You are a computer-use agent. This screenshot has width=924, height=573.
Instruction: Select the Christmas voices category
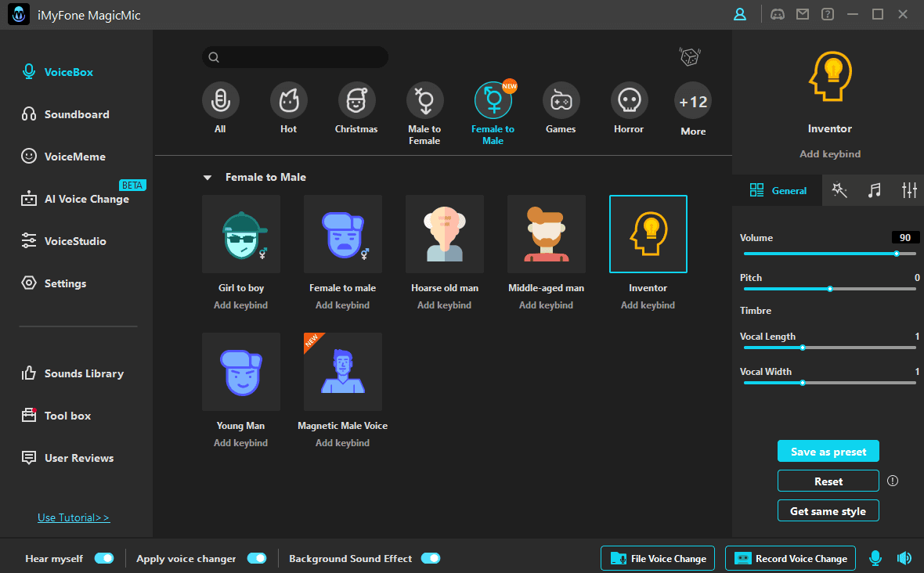click(x=356, y=108)
